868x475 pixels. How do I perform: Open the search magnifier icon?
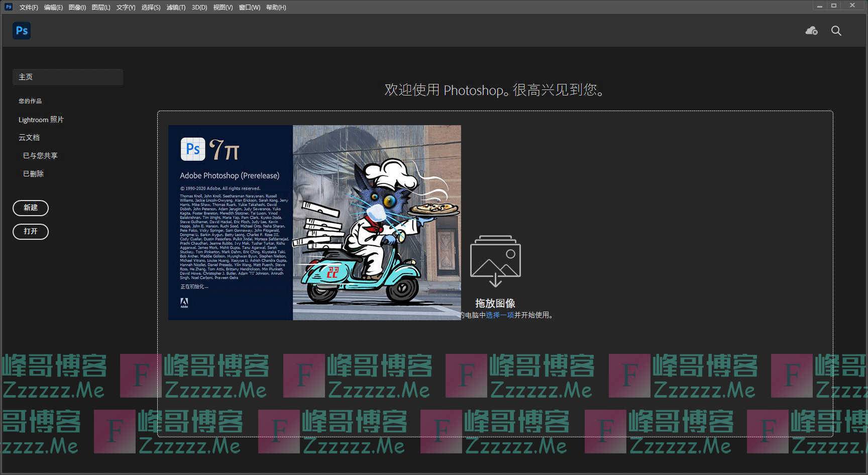click(x=836, y=31)
